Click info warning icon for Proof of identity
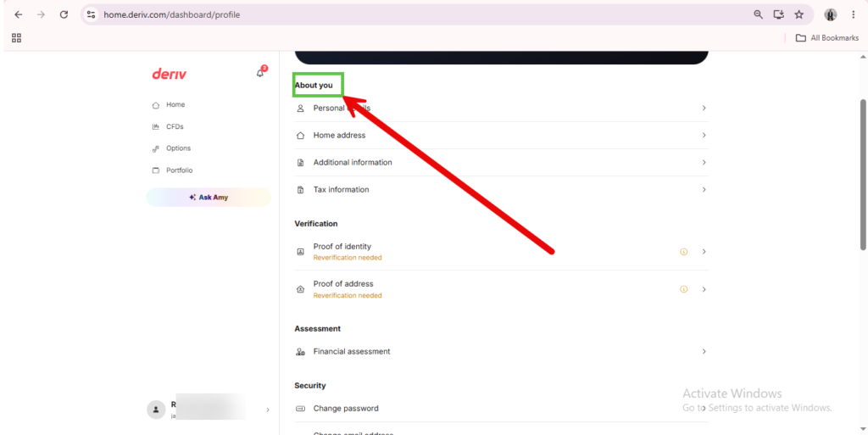The image size is (868, 435). click(x=684, y=251)
